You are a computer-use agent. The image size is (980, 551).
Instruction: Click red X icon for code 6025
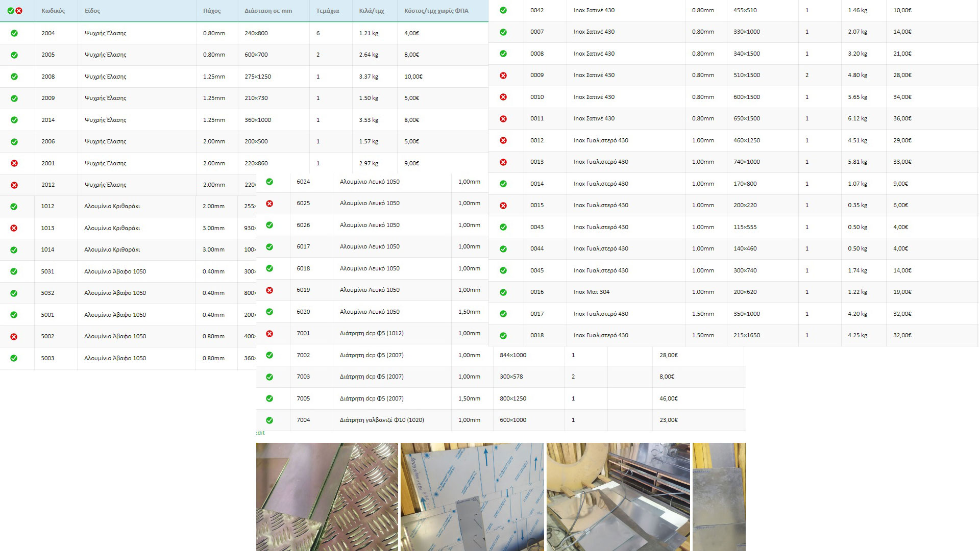click(269, 204)
